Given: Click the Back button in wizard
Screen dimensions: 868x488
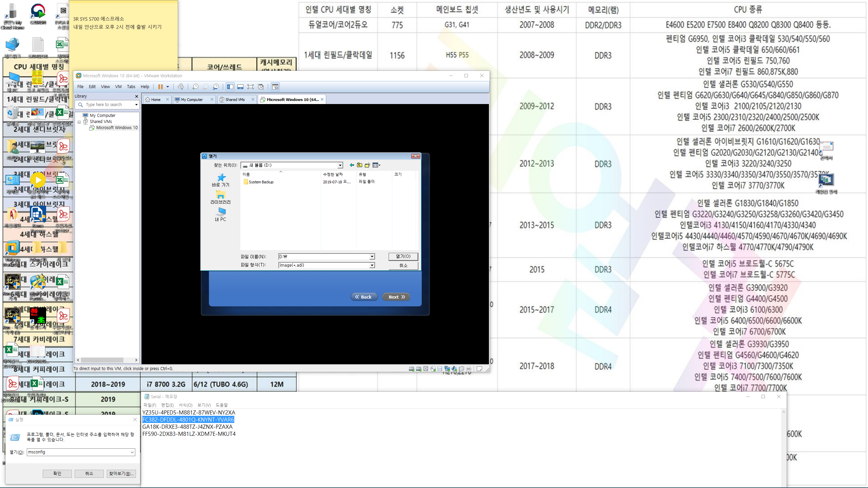Looking at the screenshot, I should pos(364,297).
